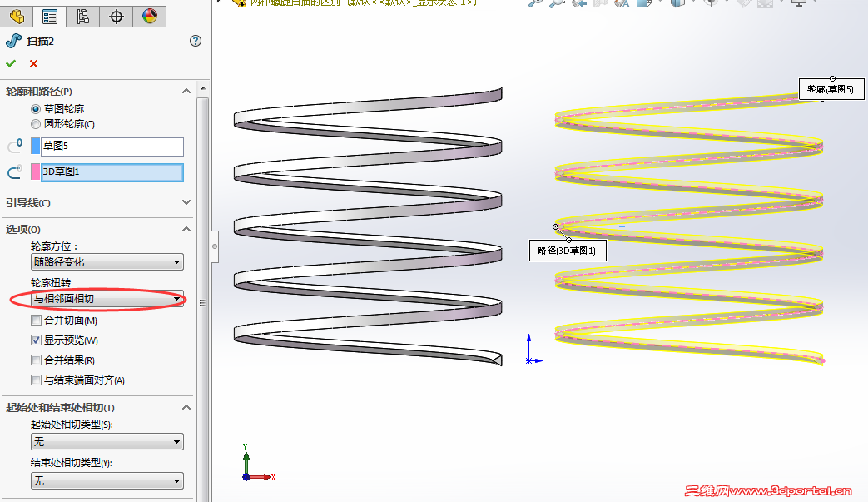868x502 pixels.
Task: Collapse the 轮廓和路径(P) section
Action: [x=186, y=91]
